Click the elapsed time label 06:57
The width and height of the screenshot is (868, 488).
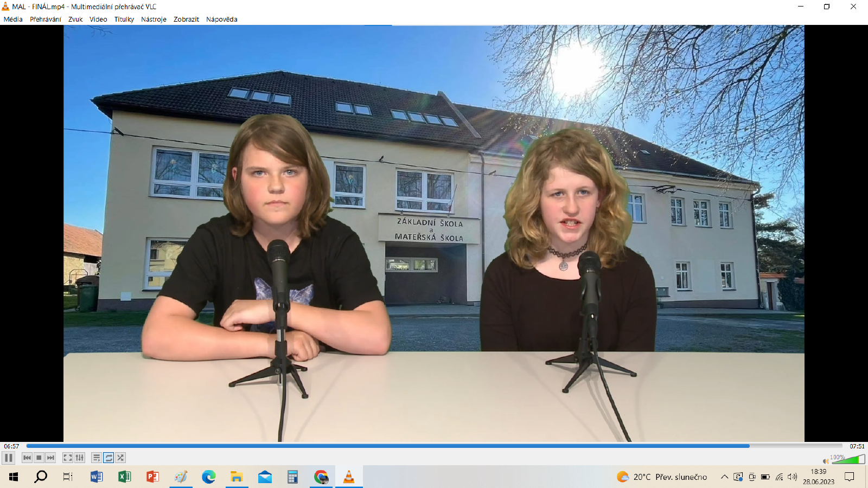tap(11, 446)
